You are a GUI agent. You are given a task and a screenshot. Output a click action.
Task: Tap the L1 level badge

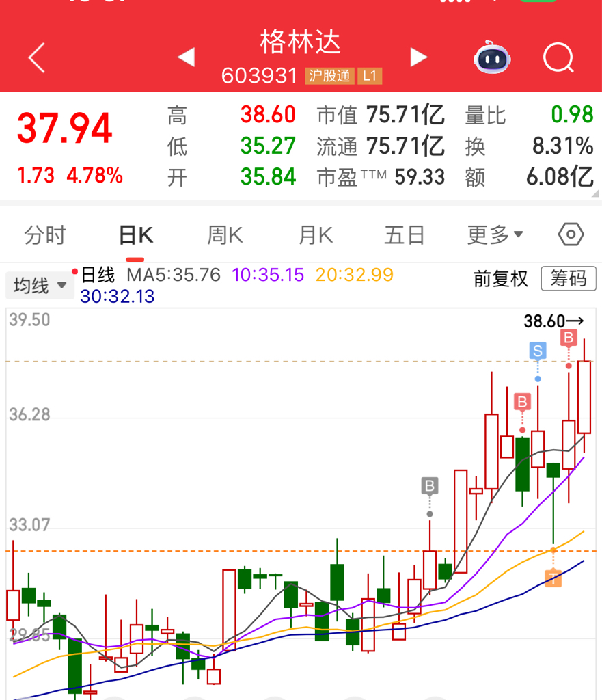pos(370,76)
